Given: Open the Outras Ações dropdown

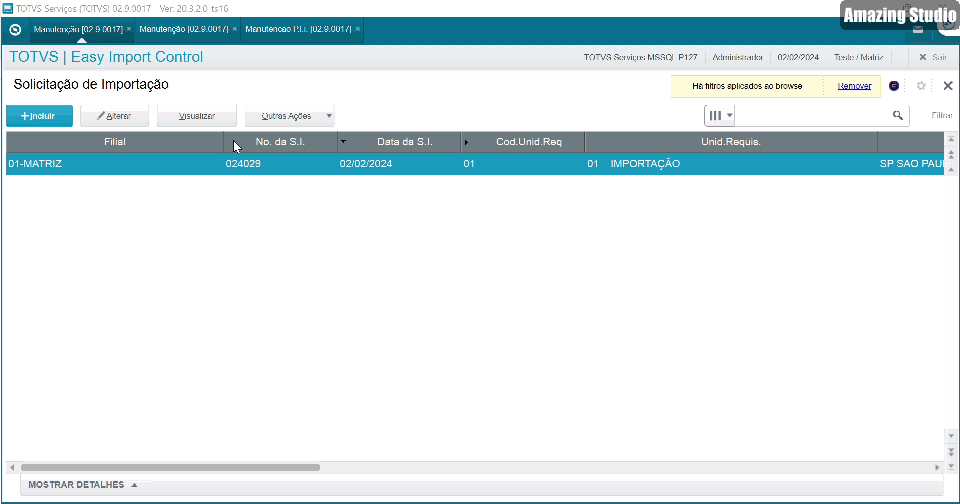Looking at the screenshot, I should [290, 116].
